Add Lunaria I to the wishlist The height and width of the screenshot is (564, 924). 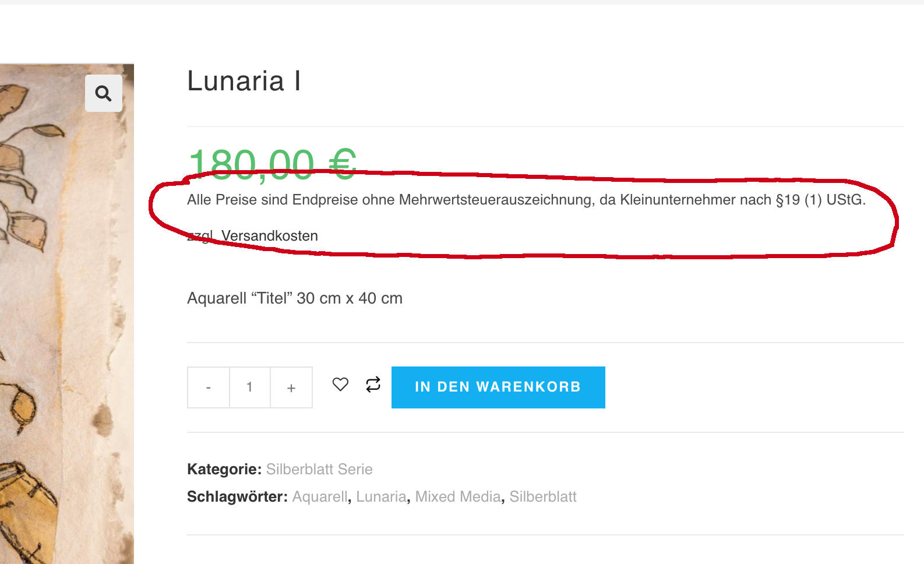coord(340,385)
